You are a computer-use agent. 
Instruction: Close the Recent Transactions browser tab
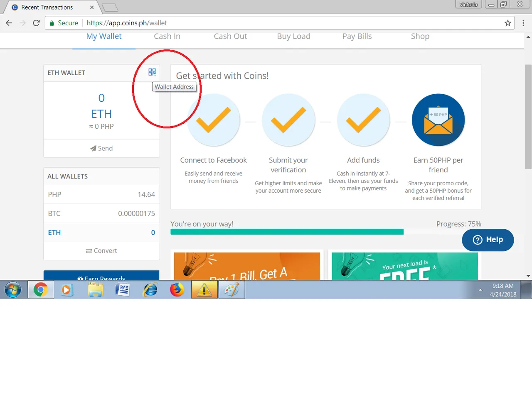[x=92, y=7]
